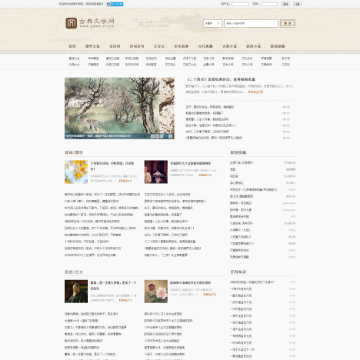The height and width of the screenshot is (360, 360).
Task: Go to the first main navigation item 首页
Action: point(72,46)
